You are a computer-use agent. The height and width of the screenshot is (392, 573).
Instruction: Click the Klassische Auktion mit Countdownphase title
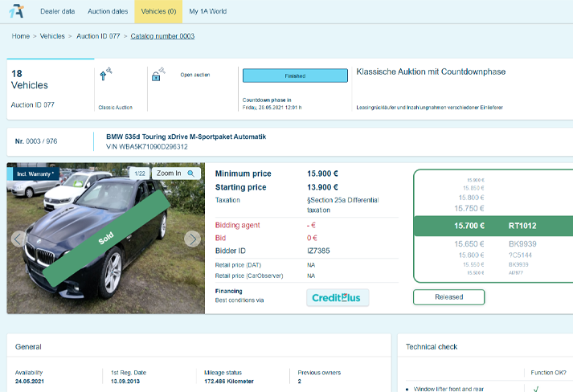[431, 71]
